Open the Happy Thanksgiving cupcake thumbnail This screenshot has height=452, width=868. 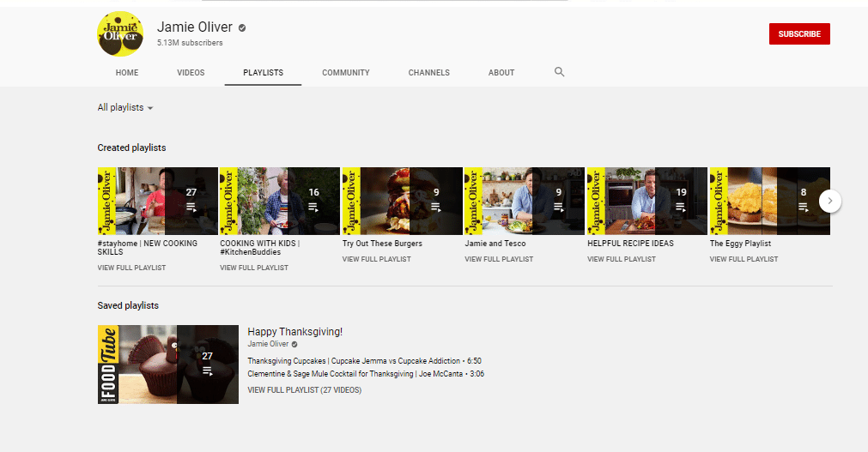(168, 365)
